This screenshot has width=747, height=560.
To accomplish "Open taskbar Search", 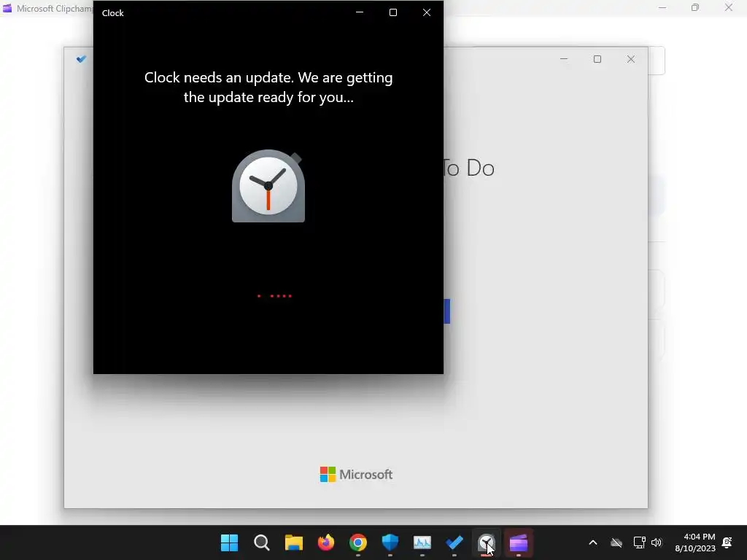I will (262, 542).
